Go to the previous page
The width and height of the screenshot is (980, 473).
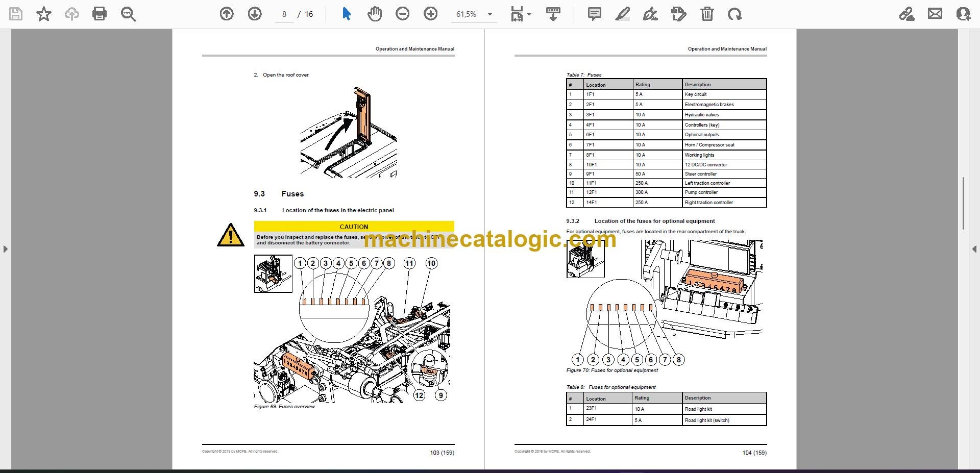227,14
